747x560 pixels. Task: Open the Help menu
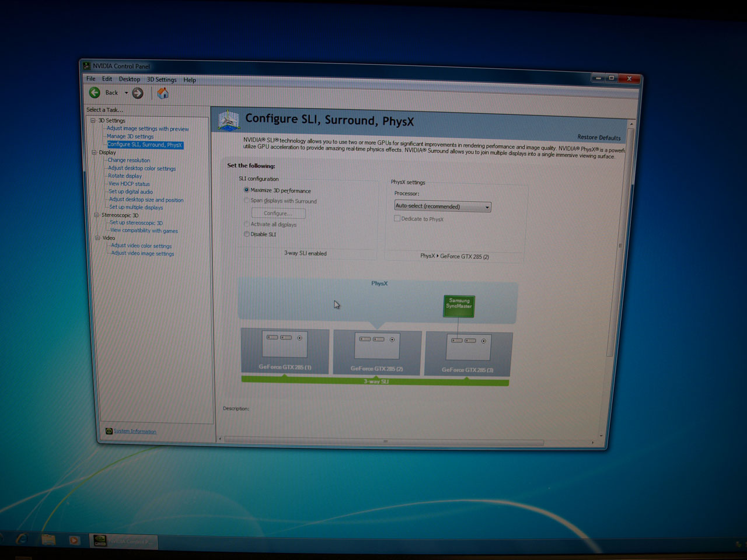pyautogui.click(x=190, y=80)
